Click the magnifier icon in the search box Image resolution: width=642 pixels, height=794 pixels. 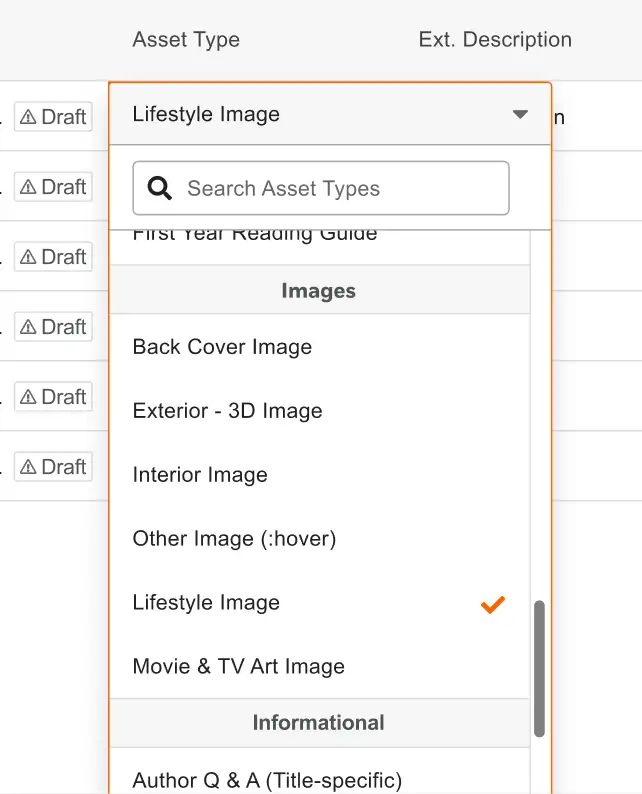coord(160,188)
